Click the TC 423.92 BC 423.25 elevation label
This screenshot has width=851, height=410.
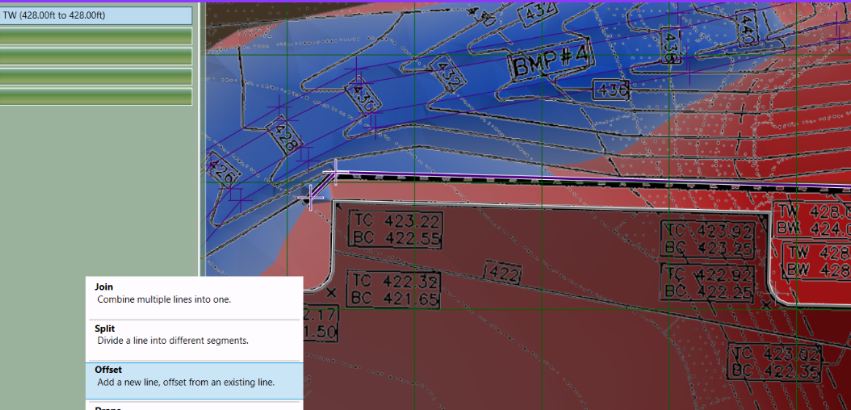(x=708, y=239)
